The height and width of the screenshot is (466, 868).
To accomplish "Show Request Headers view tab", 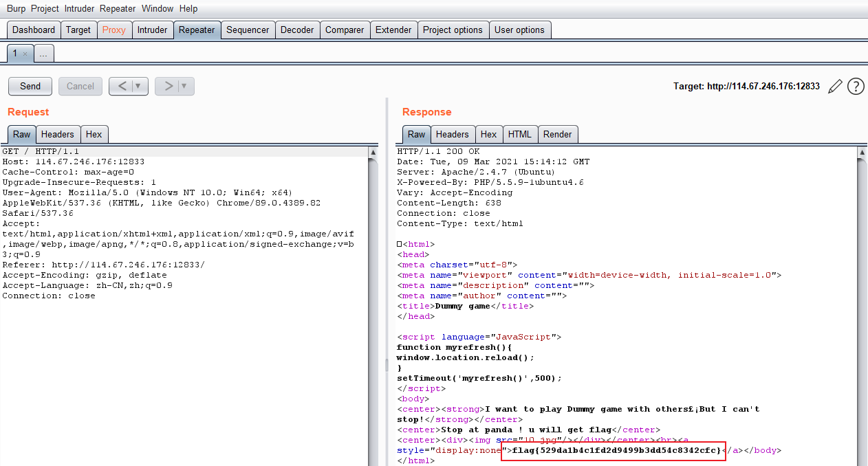I will [x=57, y=134].
